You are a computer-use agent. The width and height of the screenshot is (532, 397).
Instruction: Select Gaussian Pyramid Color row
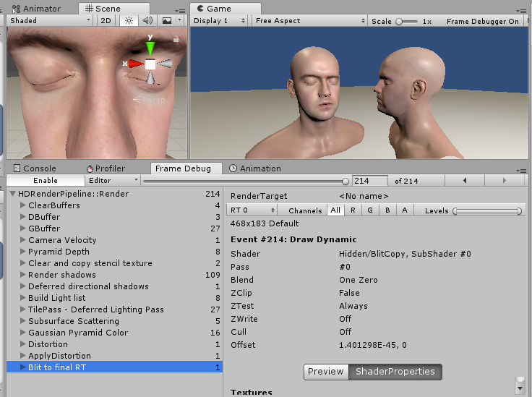coord(115,332)
